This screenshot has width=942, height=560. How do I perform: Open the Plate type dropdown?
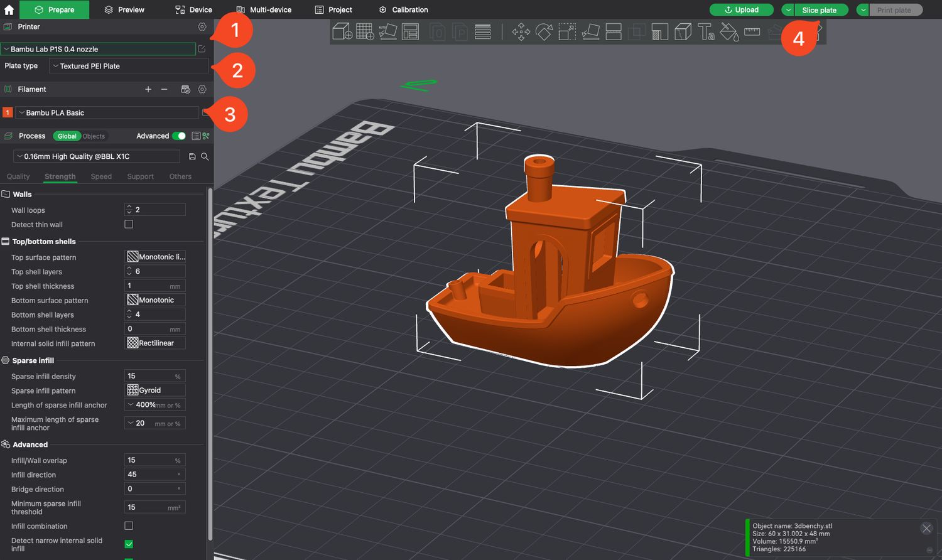pyautogui.click(x=129, y=66)
